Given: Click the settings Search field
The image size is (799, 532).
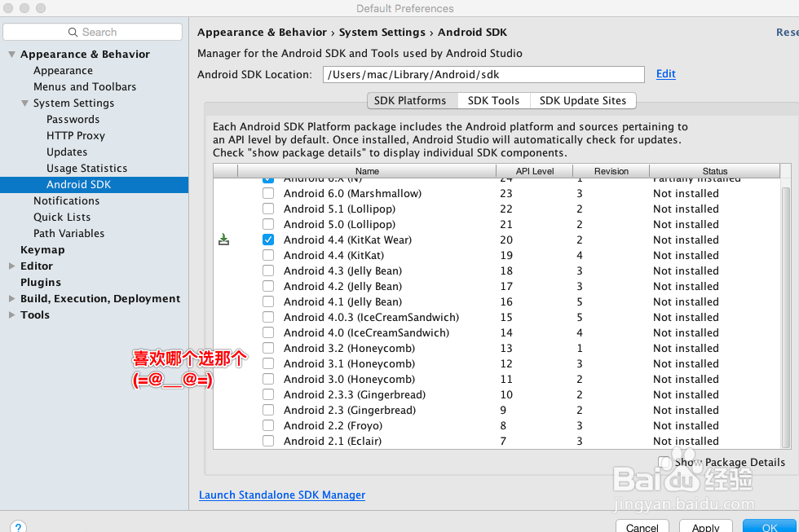Looking at the screenshot, I should point(92,32).
